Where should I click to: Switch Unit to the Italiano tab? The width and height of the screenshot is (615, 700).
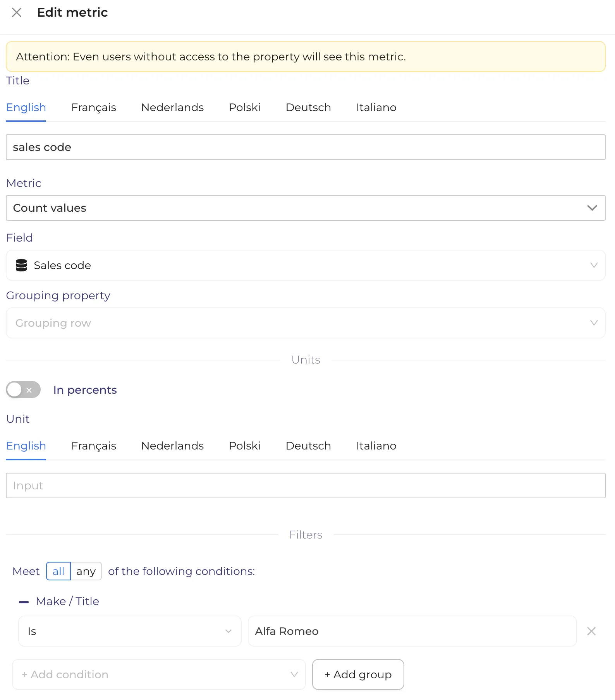click(x=376, y=446)
